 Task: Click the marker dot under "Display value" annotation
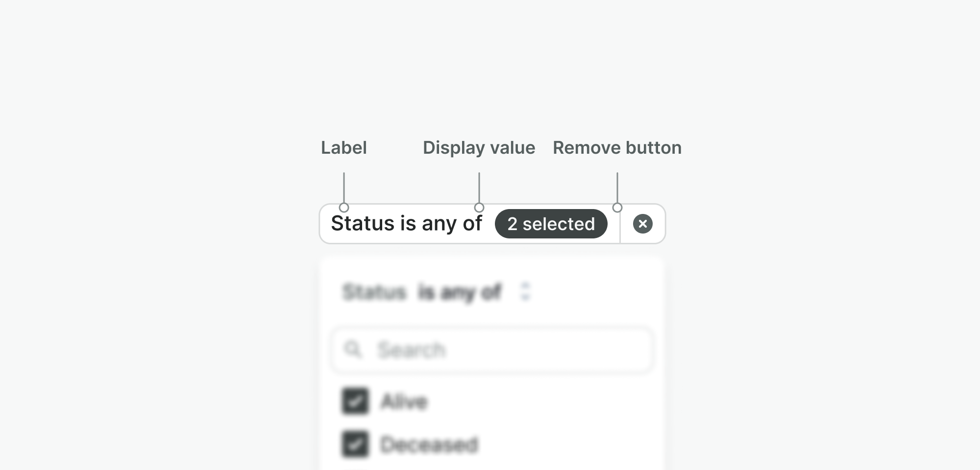[479, 208]
